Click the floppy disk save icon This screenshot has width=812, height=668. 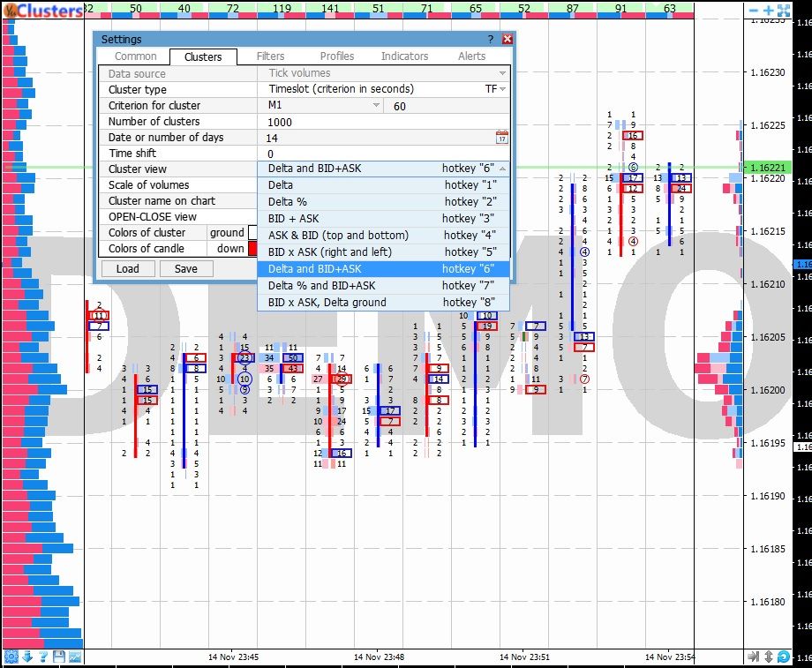[x=59, y=657]
